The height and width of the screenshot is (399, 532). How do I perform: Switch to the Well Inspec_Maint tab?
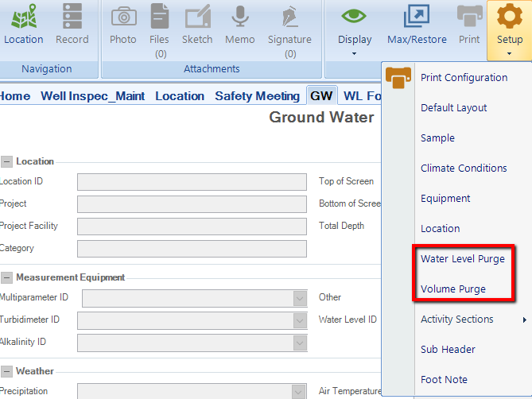point(92,96)
